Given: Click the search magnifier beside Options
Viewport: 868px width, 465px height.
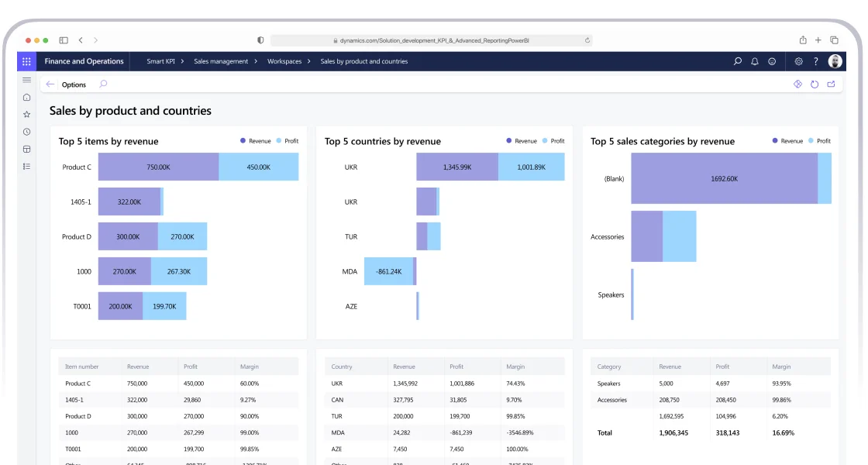Looking at the screenshot, I should point(103,84).
